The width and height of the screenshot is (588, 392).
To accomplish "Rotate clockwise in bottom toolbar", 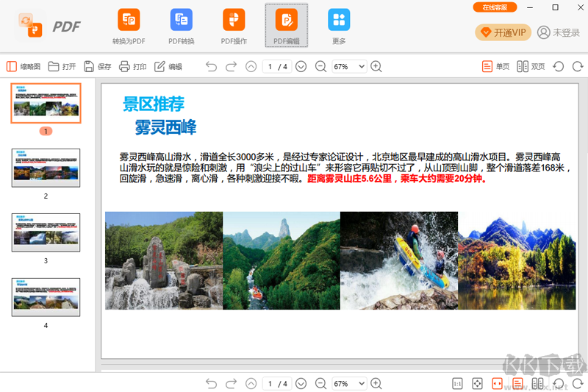I will (x=578, y=384).
